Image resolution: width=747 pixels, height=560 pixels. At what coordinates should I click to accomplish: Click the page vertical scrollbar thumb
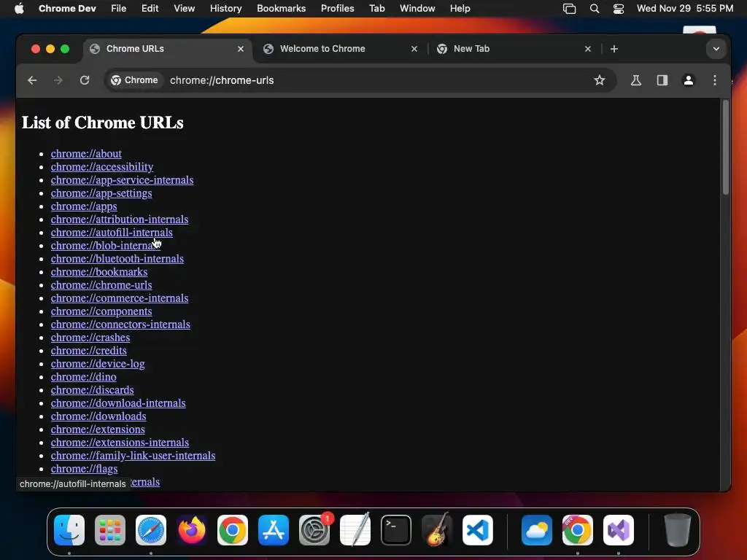click(x=725, y=147)
